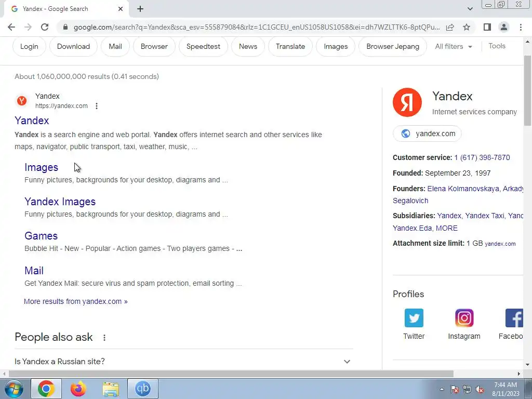Open the Chrome profile avatar
The width and height of the screenshot is (532, 399).
(504, 27)
